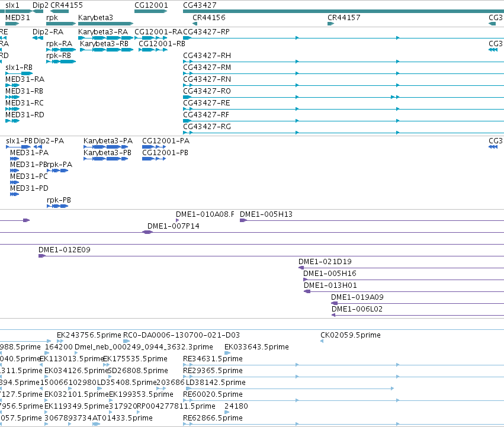Screen dimensions: 504x427
Task: Click EST RE62866.5prime label
Action: [213, 418]
